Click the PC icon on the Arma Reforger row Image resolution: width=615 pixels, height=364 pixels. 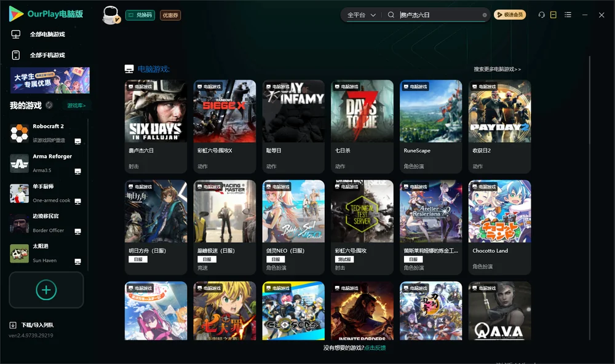[77, 172]
